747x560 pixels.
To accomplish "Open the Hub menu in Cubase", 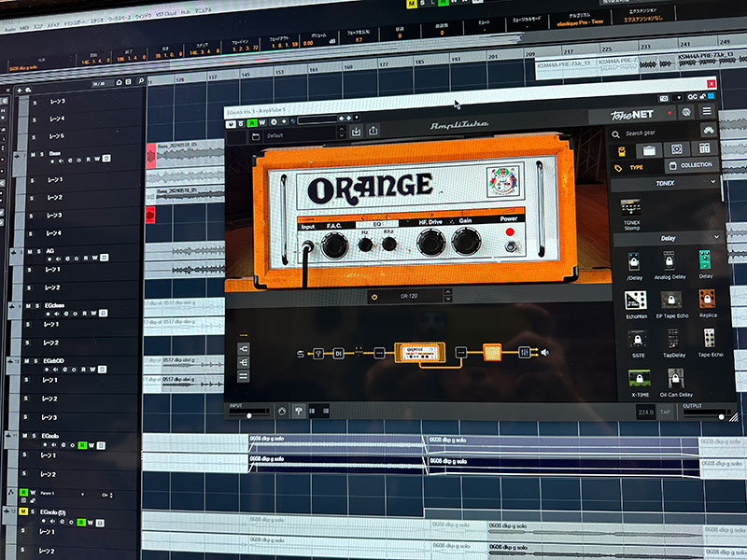I will pyautogui.click(x=185, y=12).
